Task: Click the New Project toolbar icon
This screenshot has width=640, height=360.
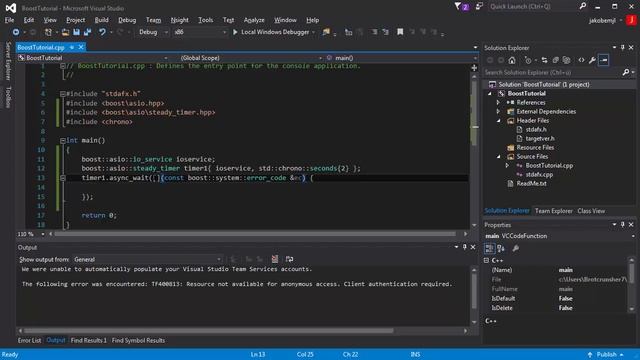Action: (48, 32)
